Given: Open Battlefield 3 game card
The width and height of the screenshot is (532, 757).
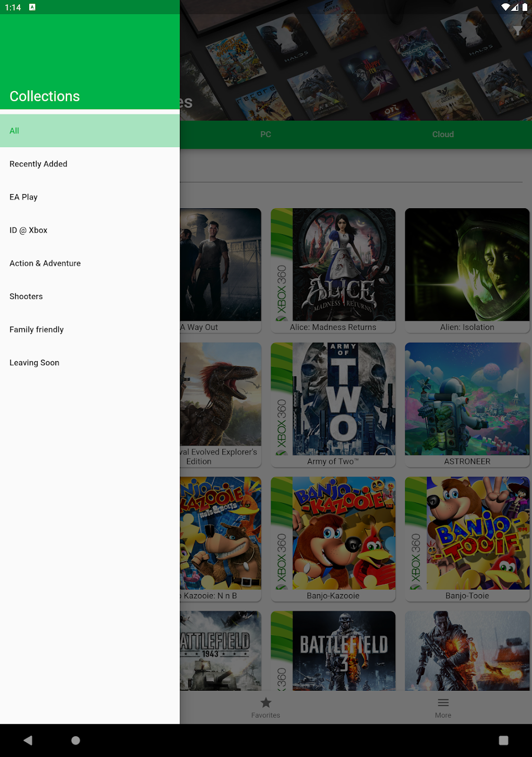Looking at the screenshot, I should (333, 651).
